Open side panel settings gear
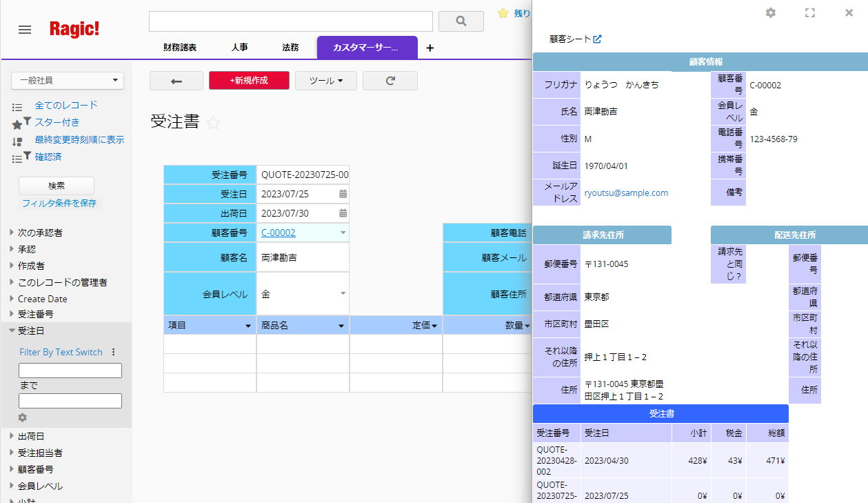This screenshot has height=503, width=868. click(771, 13)
